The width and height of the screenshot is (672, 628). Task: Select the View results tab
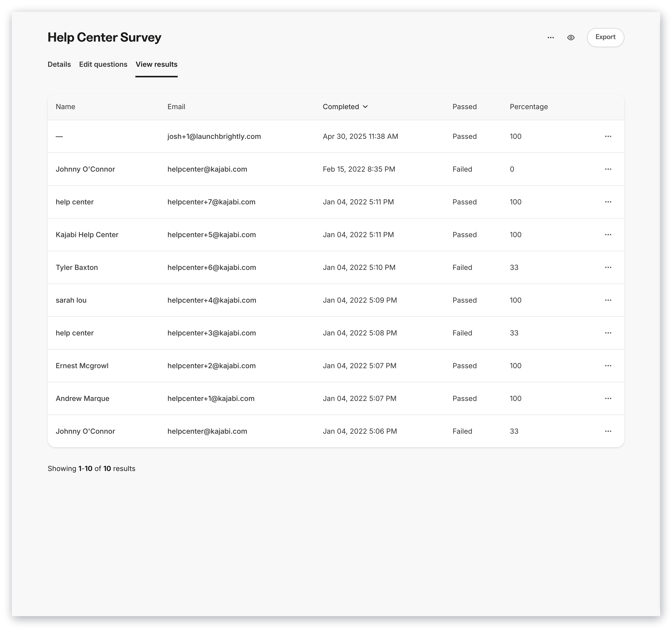pos(157,64)
